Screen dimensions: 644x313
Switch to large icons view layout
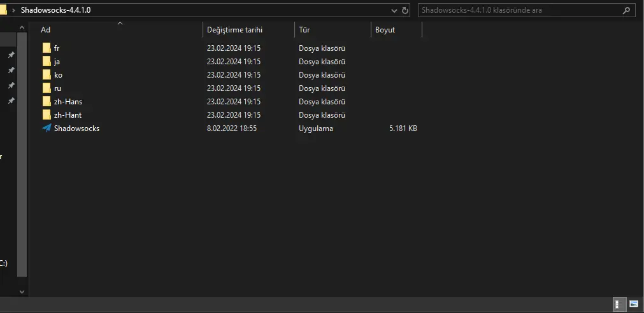point(634,304)
